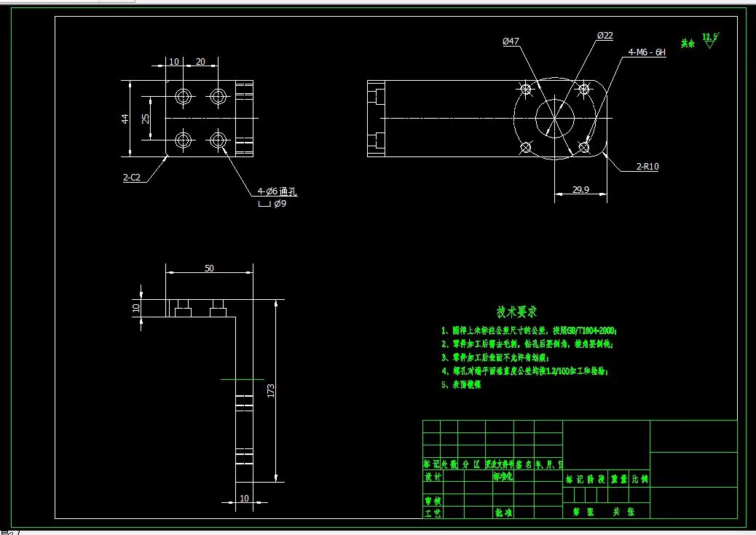Click requirement line 5 about surface plating

(462, 384)
